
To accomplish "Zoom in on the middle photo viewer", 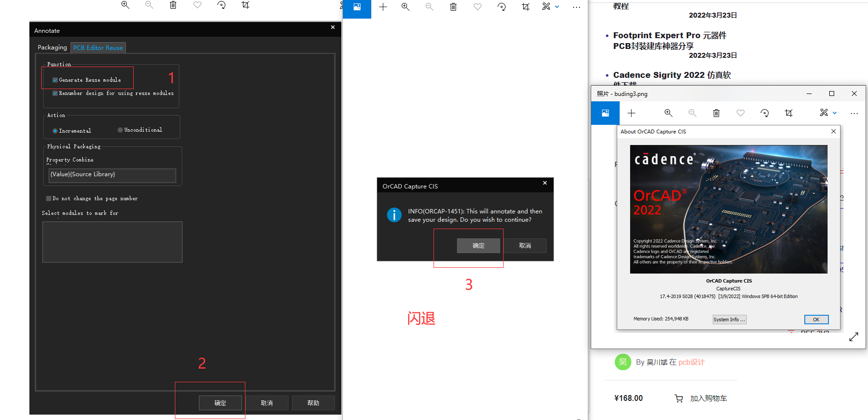I will click(x=406, y=7).
